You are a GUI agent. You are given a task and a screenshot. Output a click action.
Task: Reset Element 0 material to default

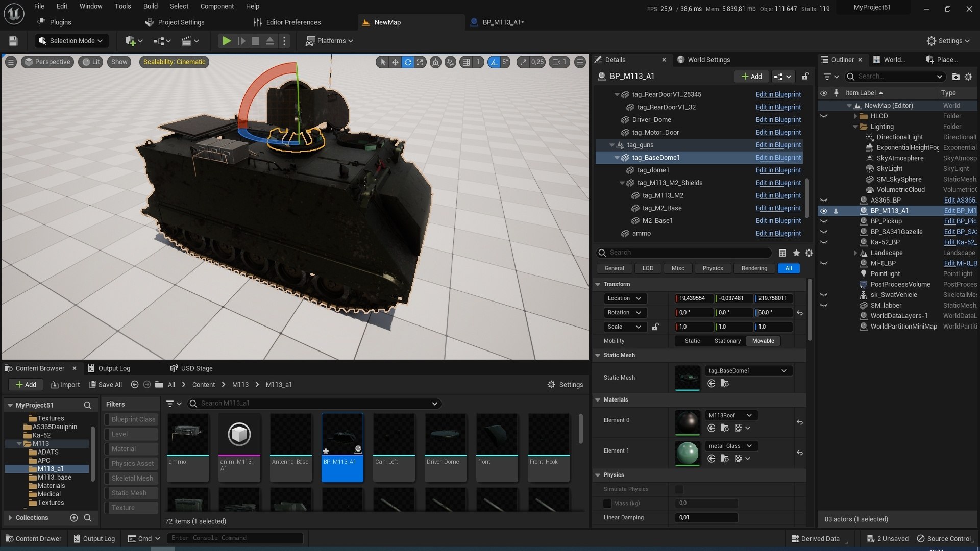pos(800,422)
